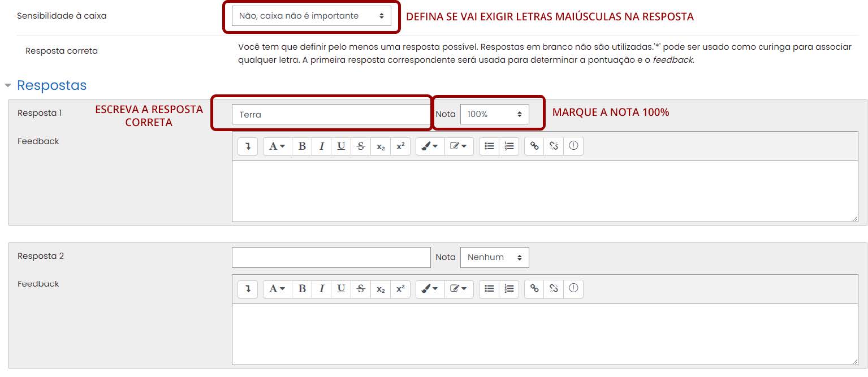This screenshot has height=377, width=868.
Task: Insert an unordered list in Feedback 1
Action: tap(489, 146)
